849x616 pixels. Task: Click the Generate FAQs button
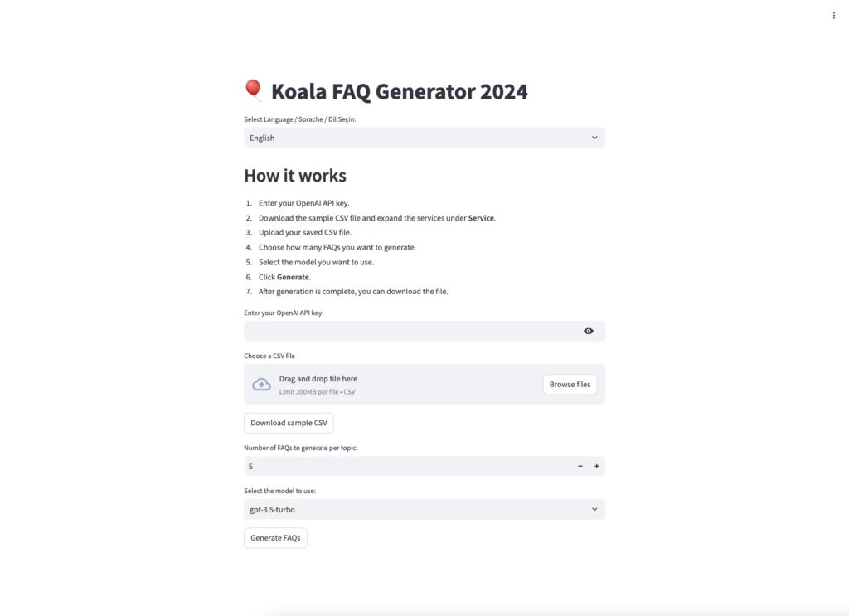275,537
